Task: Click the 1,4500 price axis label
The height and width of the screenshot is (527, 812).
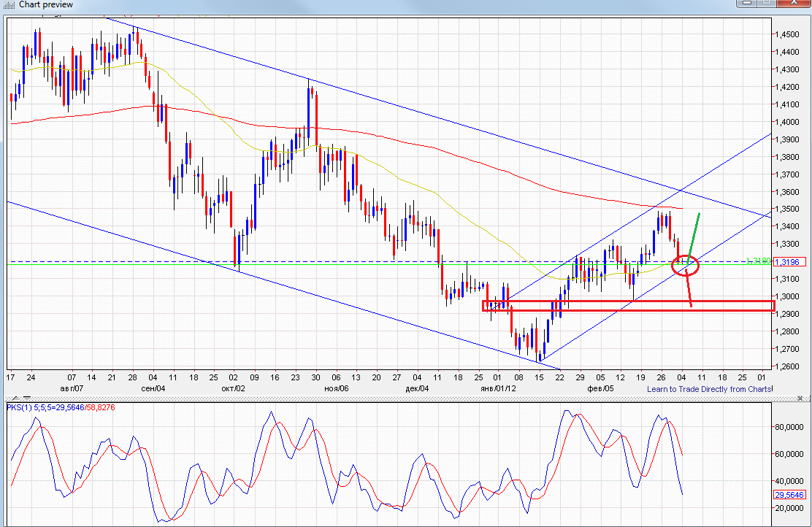Action: point(787,34)
